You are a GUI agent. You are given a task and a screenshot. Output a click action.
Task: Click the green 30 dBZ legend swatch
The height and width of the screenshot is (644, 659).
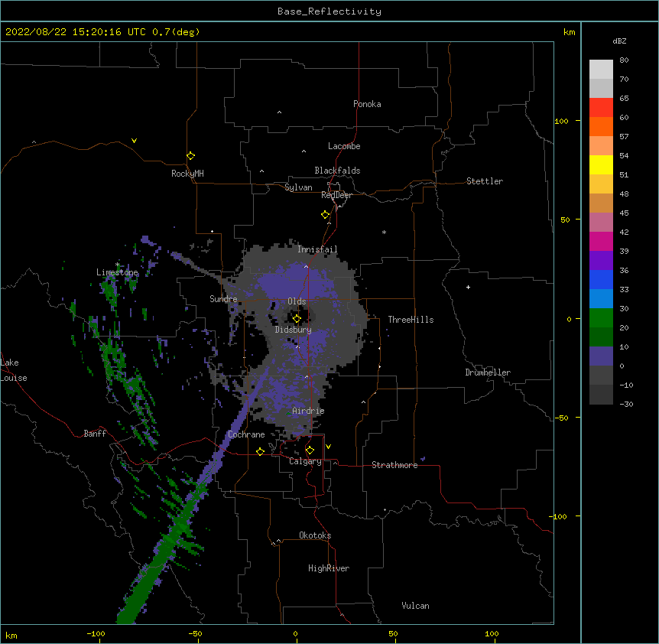click(x=601, y=318)
